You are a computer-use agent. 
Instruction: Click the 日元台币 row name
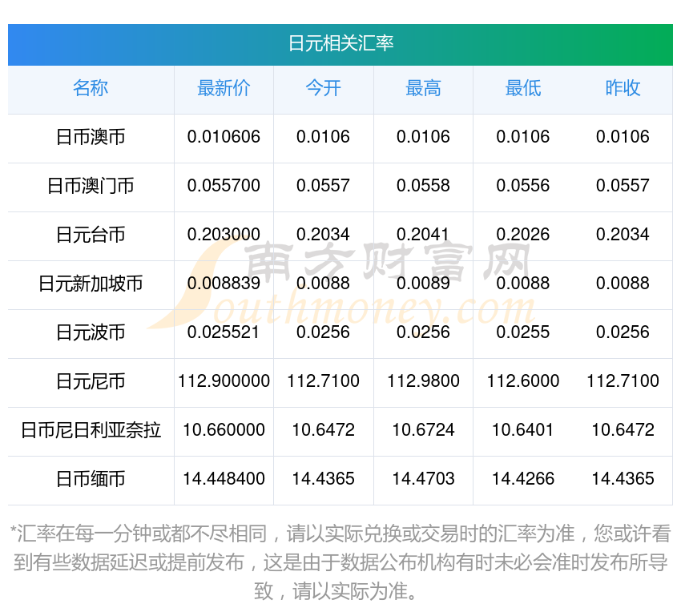pos(91,235)
